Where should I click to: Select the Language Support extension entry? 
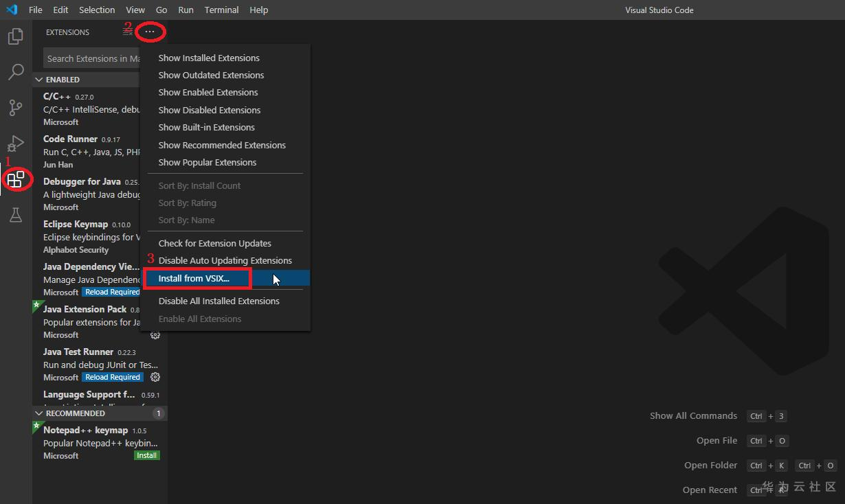(100, 397)
